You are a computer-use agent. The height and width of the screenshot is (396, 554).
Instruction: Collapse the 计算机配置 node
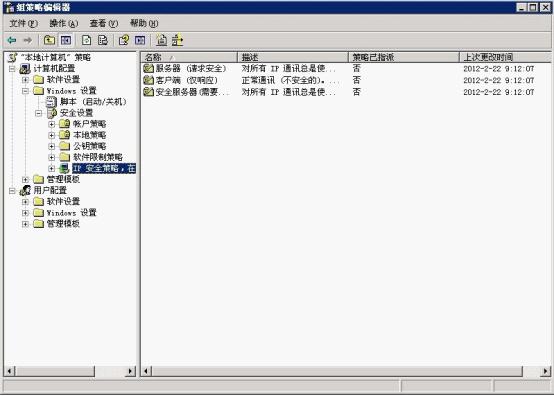click(12, 69)
